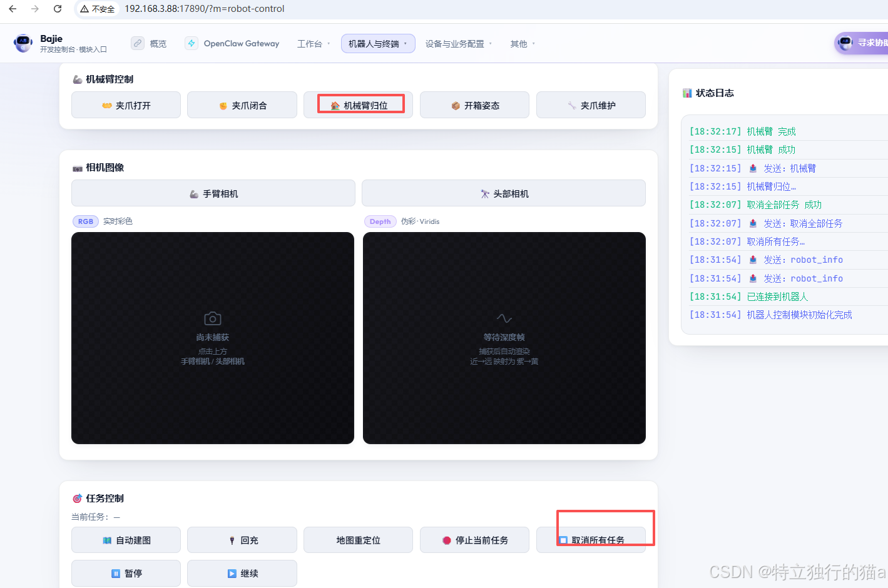Click 夹爪维护 gripper maintenance button
Image resolution: width=888 pixels, height=588 pixels.
pos(591,105)
